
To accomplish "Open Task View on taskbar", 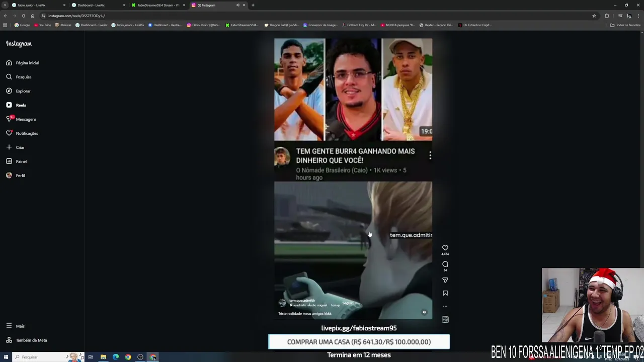I will 91,357.
